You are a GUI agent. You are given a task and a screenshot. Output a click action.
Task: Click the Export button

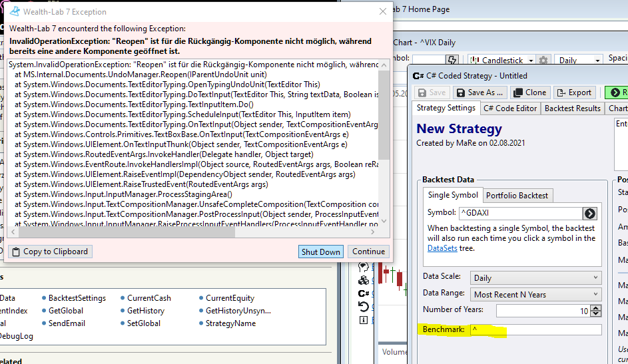coord(574,92)
